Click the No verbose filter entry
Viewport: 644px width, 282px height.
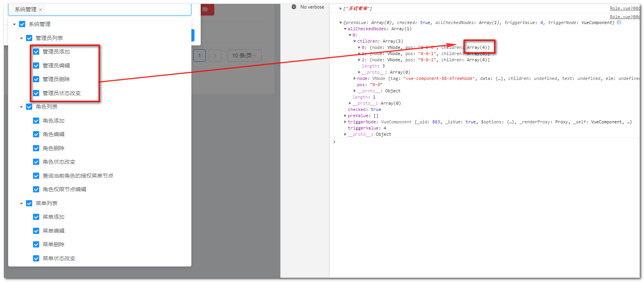click(312, 7)
